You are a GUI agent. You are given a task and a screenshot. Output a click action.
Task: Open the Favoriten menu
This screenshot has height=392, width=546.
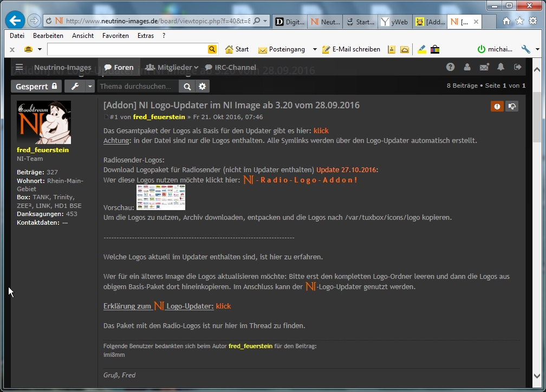pos(115,36)
